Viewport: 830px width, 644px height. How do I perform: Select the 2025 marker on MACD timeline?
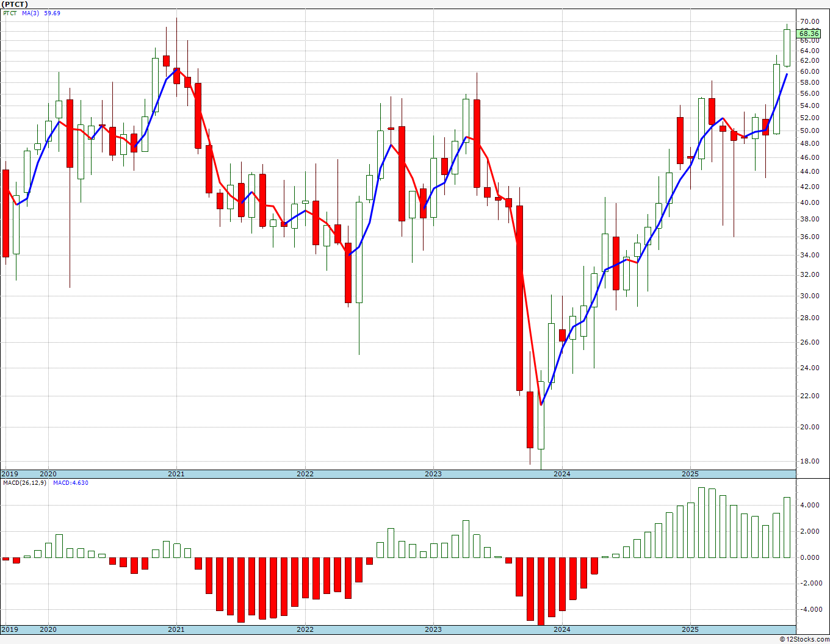(690, 629)
